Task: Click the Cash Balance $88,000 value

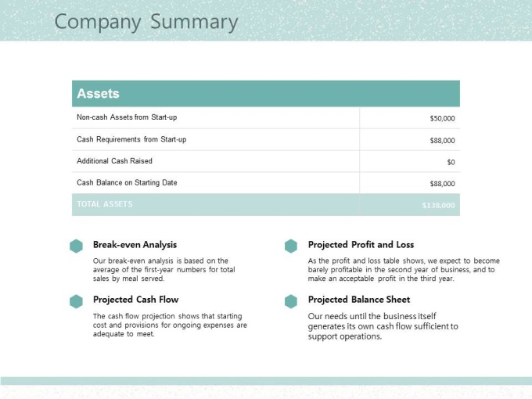Action: pyautogui.click(x=442, y=184)
